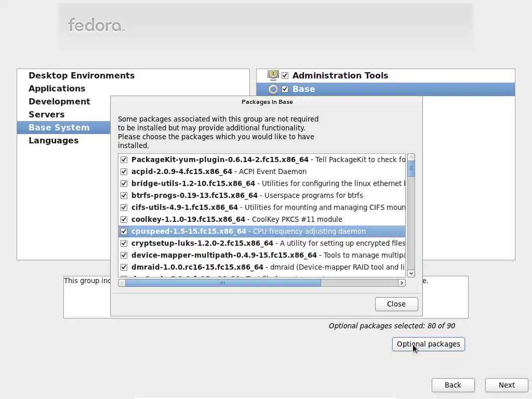Proceed with the Next button
This screenshot has width=532, height=399.
[x=507, y=385]
